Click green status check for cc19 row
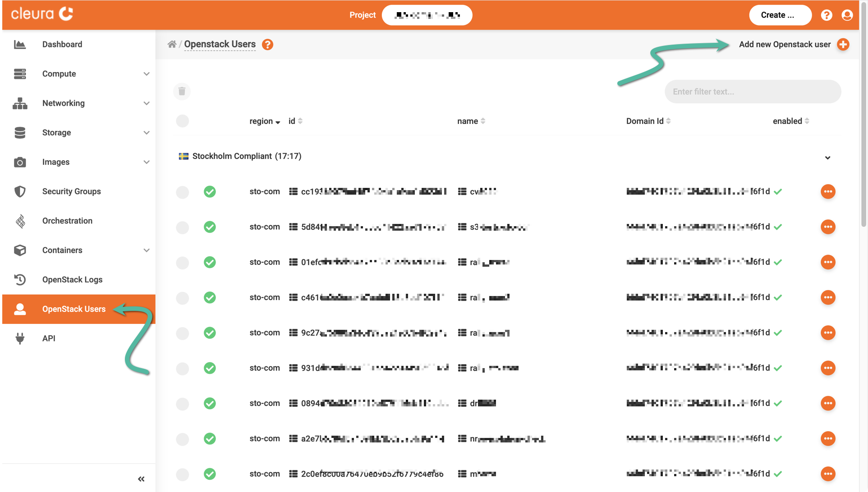 [210, 191]
